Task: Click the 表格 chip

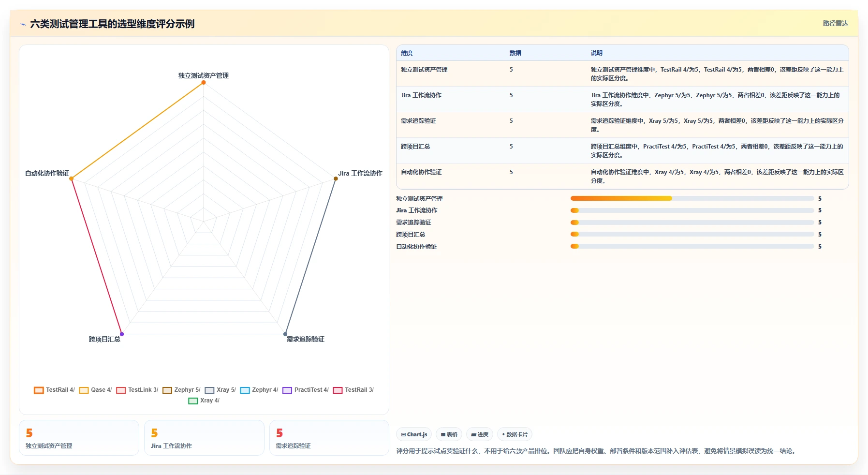Action: pos(449,434)
